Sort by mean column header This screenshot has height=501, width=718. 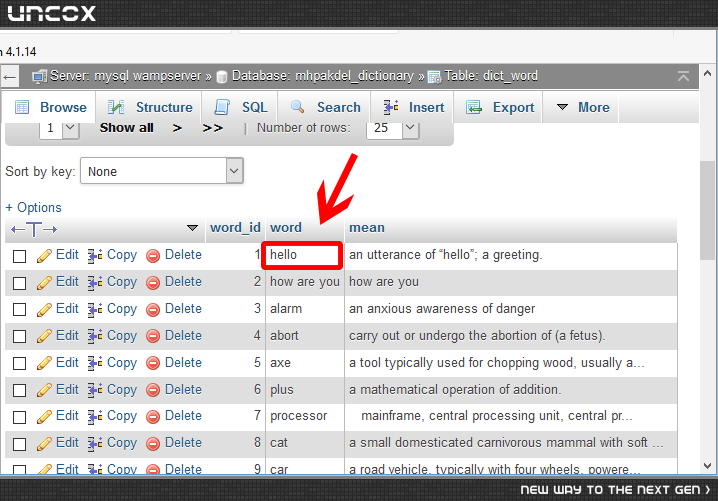[367, 228]
